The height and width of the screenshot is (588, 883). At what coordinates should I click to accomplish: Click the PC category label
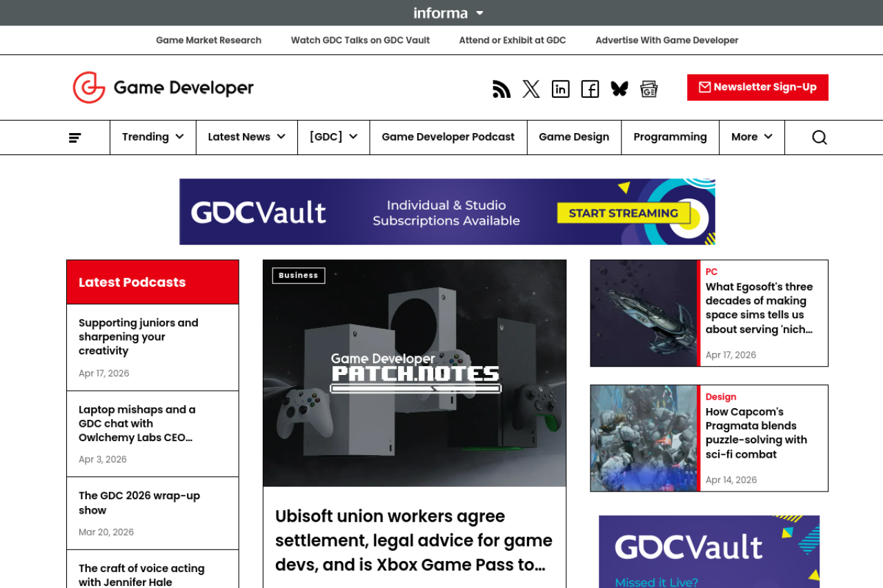711,272
